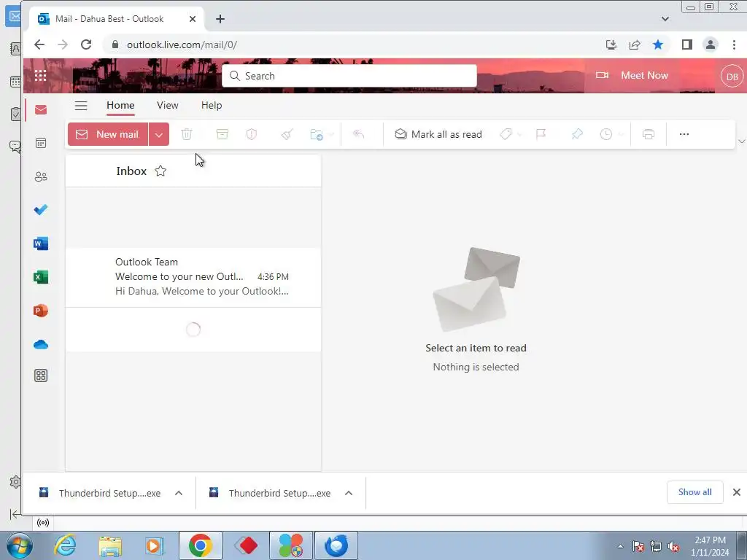Open the toolbar More options ellipsis
The height and width of the screenshot is (560, 747).
click(684, 134)
